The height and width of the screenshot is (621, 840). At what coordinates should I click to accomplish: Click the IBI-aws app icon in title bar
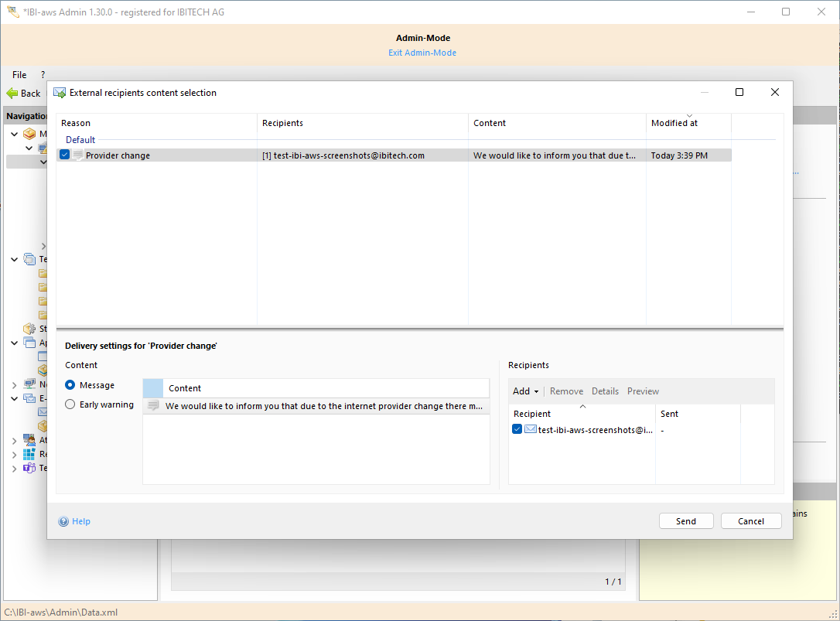(x=12, y=12)
